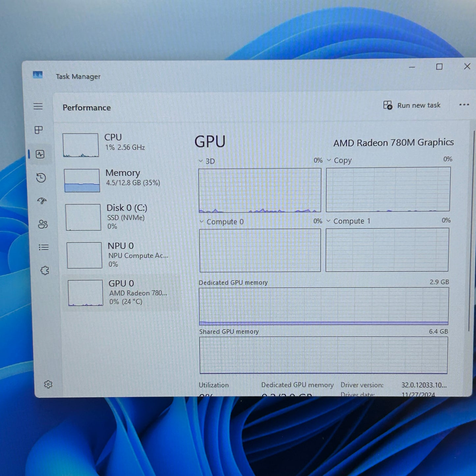Viewport: 476px width, 476px height.
Task: Click the Run new task button
Action: (x=412, y=105)
